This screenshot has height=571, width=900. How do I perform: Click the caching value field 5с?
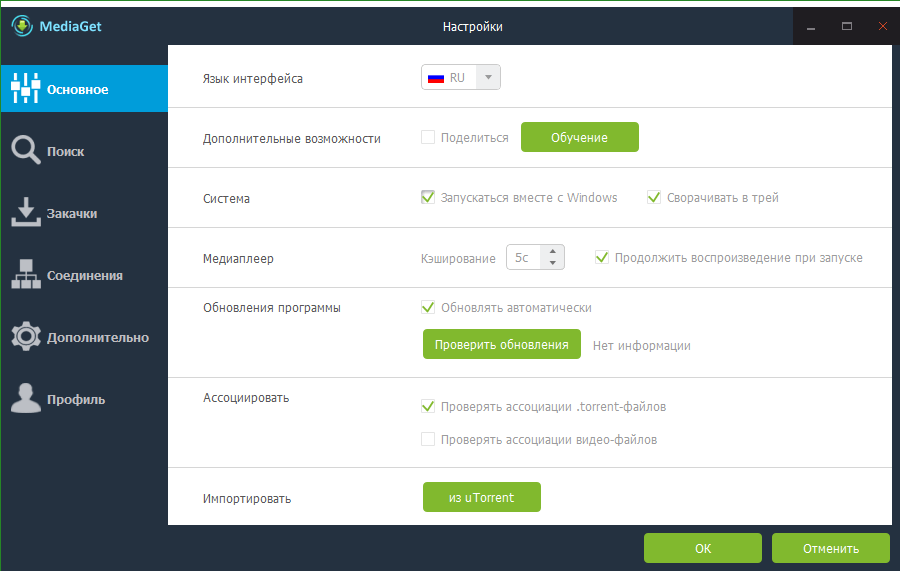(523, 257)
